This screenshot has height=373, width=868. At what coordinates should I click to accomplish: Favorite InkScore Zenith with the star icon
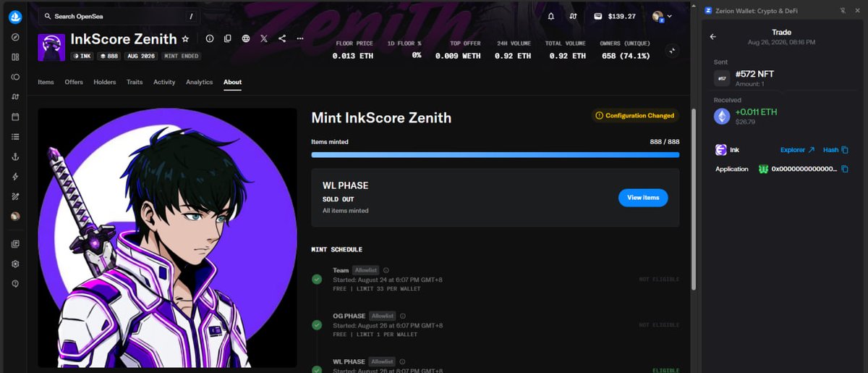pyautogui.click(x=185, y=39)
